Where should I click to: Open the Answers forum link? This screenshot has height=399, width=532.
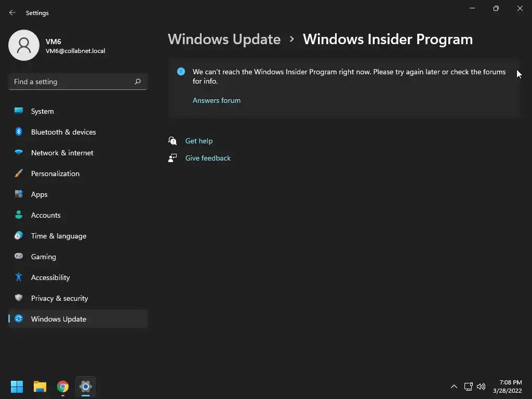(x=217, y=100)
